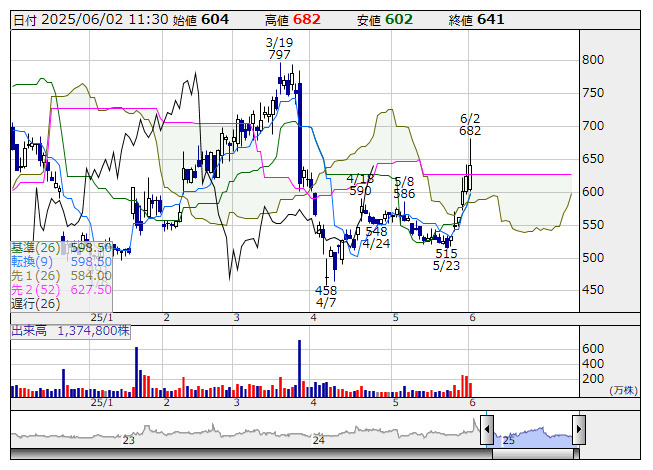The height and width of the screenshot is (470, 653).
Task: Click the 遅行(26) legend entry
Action: 36,303
